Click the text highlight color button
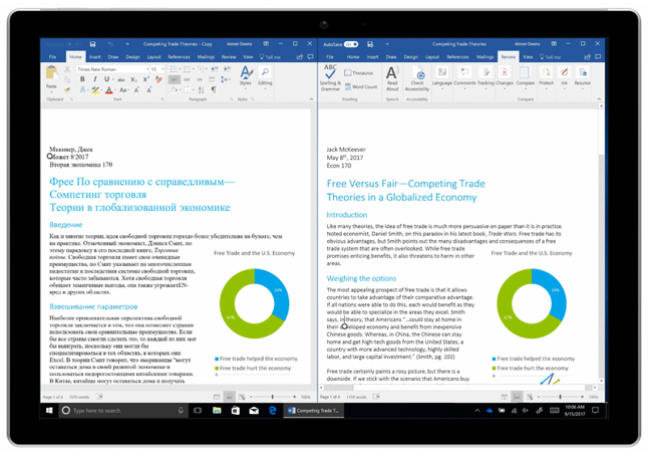The image size is (648, 456). pos(96,89)
